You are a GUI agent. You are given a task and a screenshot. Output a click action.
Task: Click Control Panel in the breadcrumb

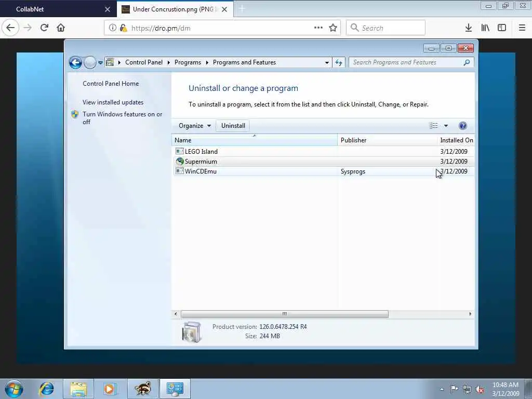point(144,62)
